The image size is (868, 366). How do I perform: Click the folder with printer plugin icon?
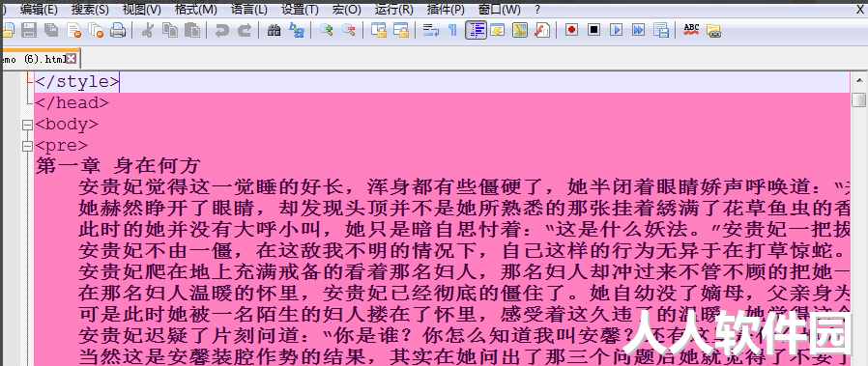(713, 30)
